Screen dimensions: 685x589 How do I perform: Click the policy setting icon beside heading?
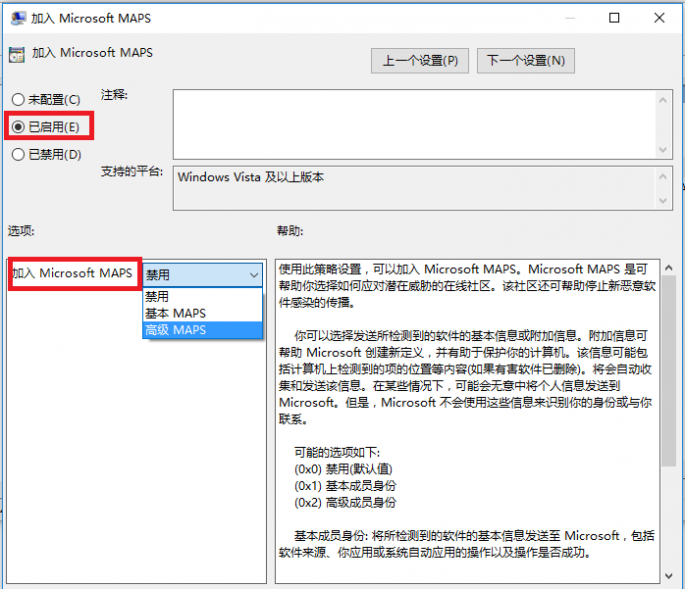point(17,55)
